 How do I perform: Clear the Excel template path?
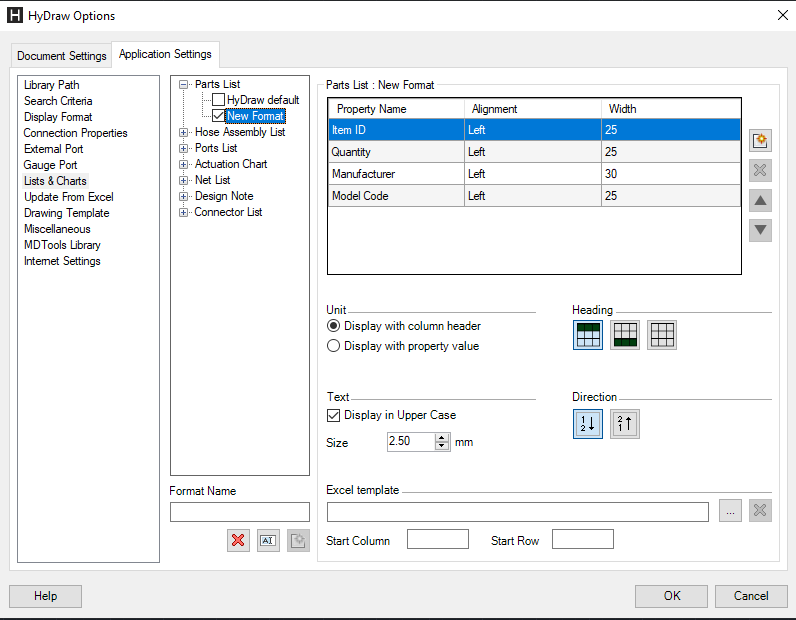[x=760, y=511]
